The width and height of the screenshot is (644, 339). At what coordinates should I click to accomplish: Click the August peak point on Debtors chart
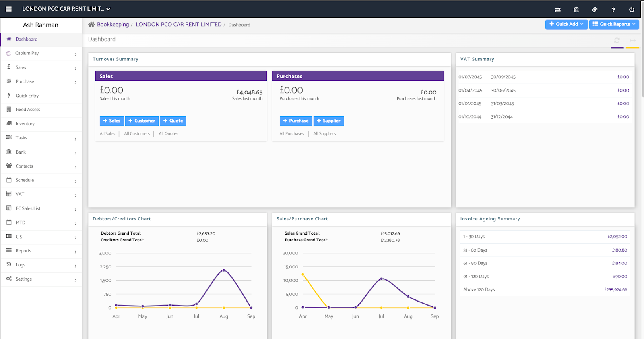tap(224, 270)
